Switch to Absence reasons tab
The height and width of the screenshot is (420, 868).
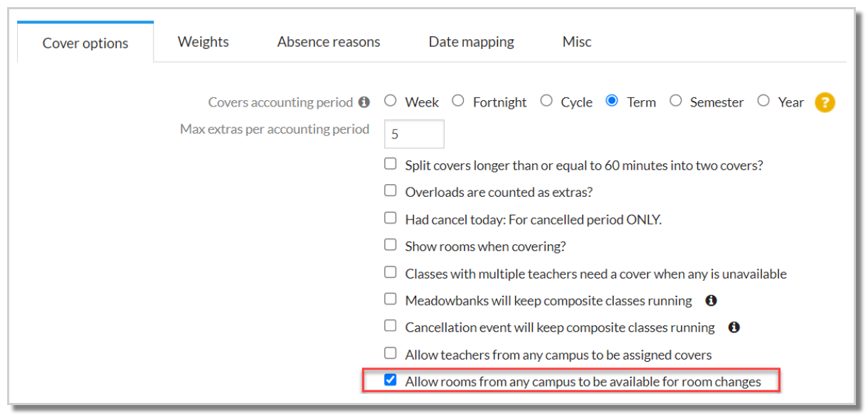click(x=329, y=42)
